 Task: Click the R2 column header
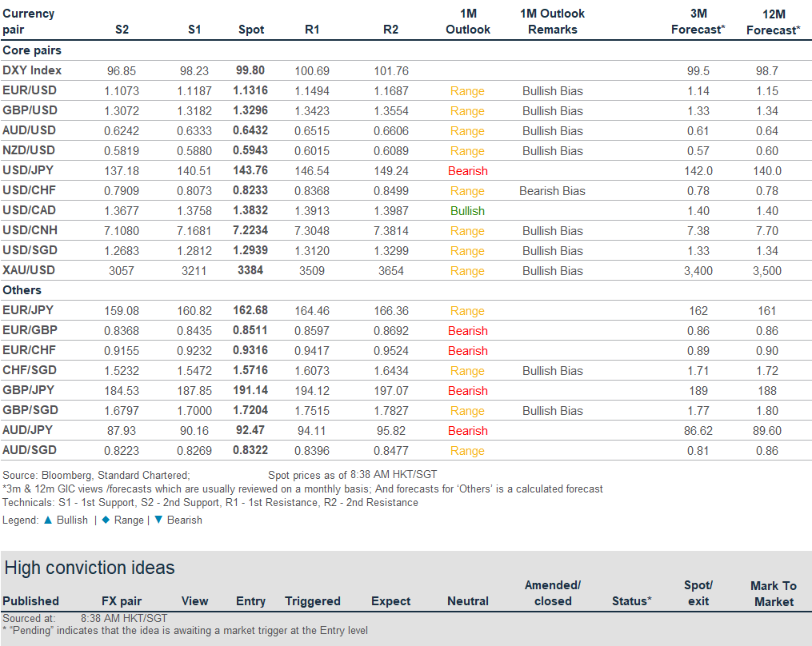tap(391, 30)
